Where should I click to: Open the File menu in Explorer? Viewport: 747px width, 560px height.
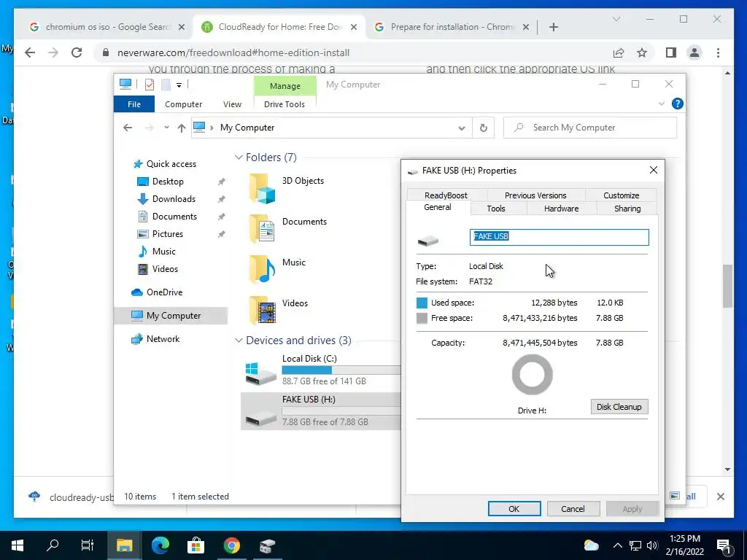click(x=134, y=104)
